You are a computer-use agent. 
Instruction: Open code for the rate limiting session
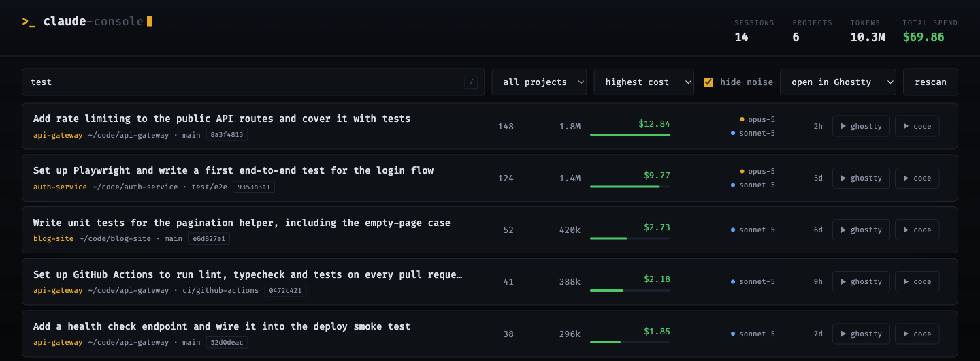(x=917, y=126)
